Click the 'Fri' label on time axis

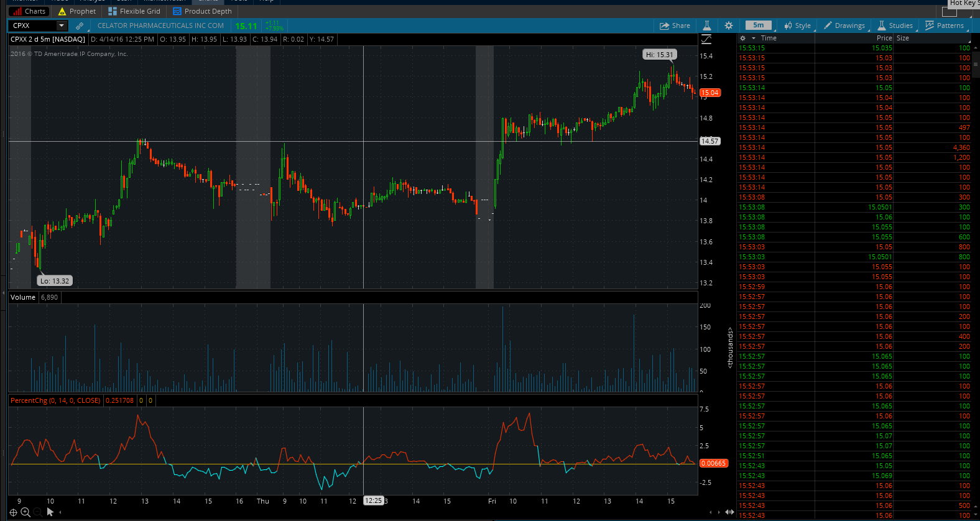tap(492, 501)
